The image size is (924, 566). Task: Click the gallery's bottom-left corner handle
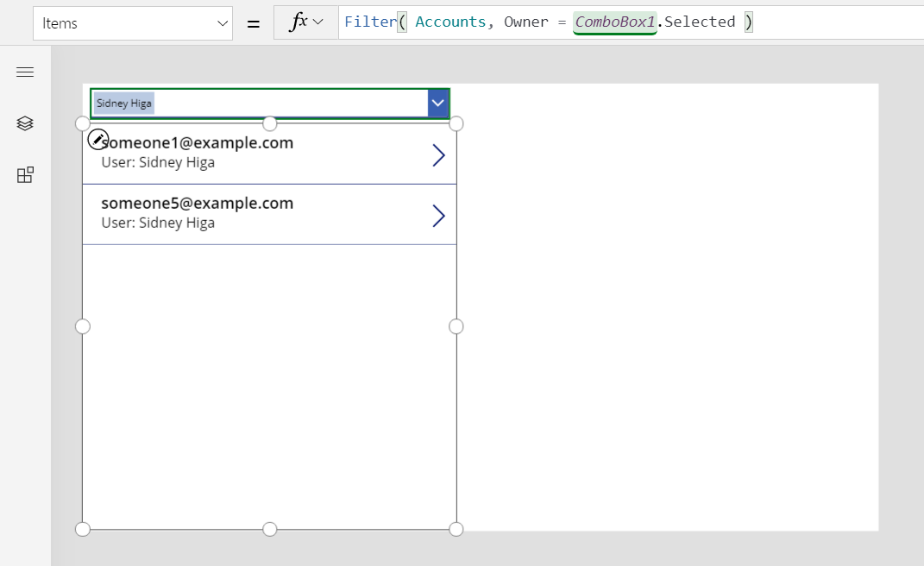pyautogui.click(x=83, y=530)
